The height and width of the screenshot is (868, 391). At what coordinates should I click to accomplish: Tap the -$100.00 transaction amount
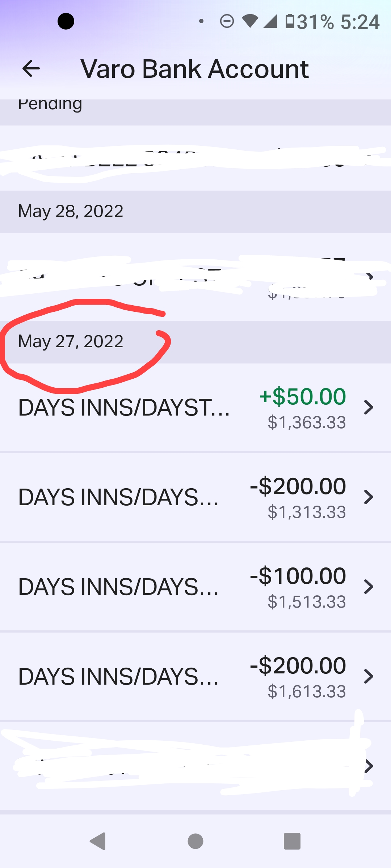(x=298, y=576)
